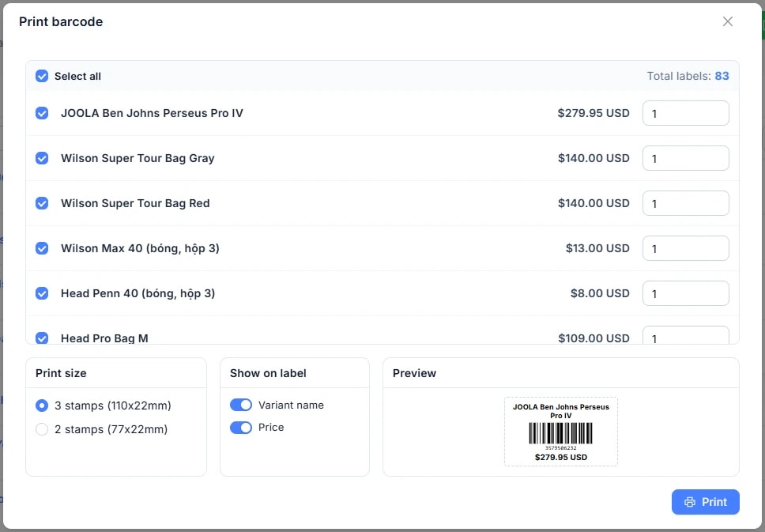Screen dimensions: 765x532
Task: Click the $279.95 USD price in preview label
Action: point(560,458)
